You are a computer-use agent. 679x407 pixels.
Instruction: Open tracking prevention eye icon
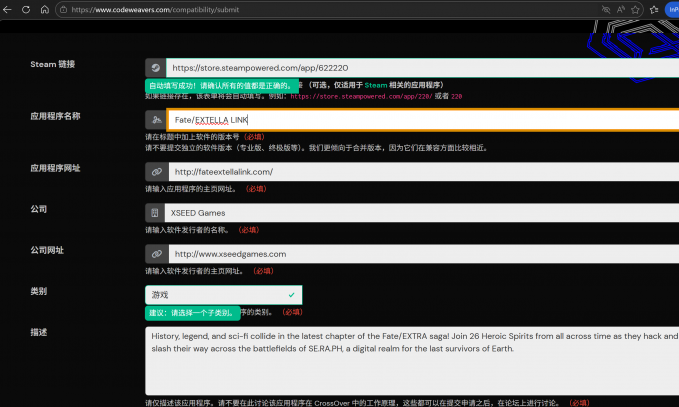point(606,10)
